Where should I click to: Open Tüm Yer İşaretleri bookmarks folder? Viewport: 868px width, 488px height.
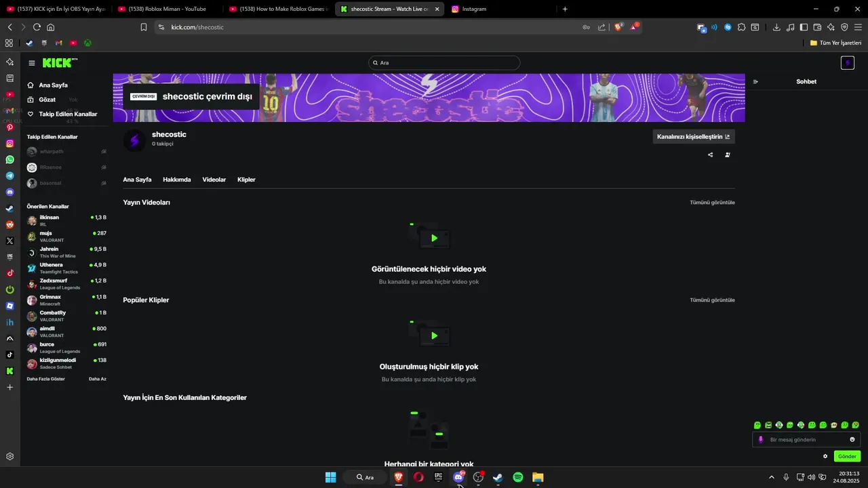pos(835,43)
